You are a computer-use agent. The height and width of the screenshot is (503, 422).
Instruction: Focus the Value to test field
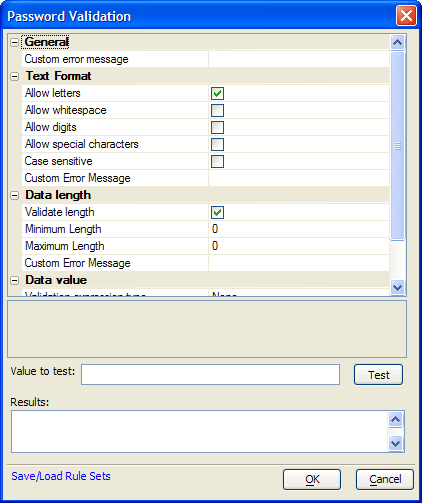click(x=210, y=375)
